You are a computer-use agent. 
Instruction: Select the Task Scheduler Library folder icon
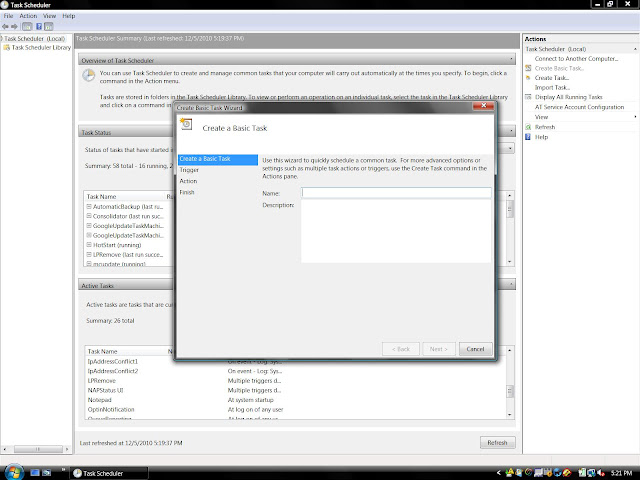7,48
